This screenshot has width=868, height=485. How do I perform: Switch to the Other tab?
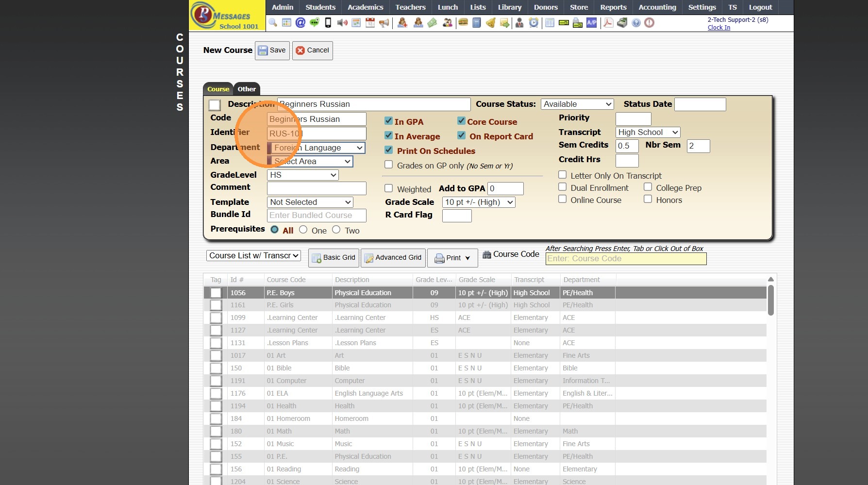point(247,89)
